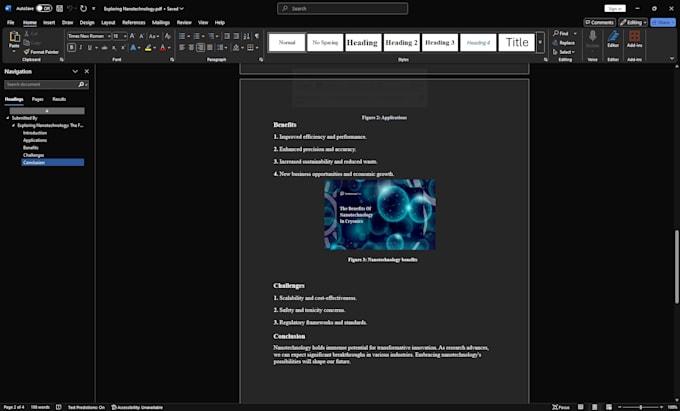
Task: Collapse the ribbon with chevron
Action: tap(672, 59)
